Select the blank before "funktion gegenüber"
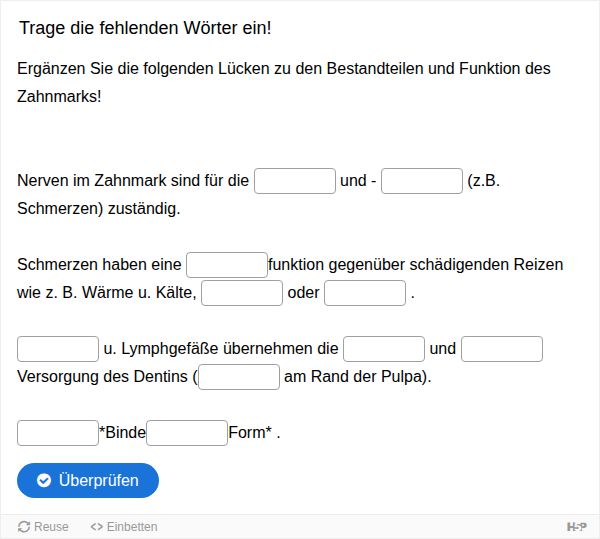Screen dimensions: 600x539 coord(227,265)
